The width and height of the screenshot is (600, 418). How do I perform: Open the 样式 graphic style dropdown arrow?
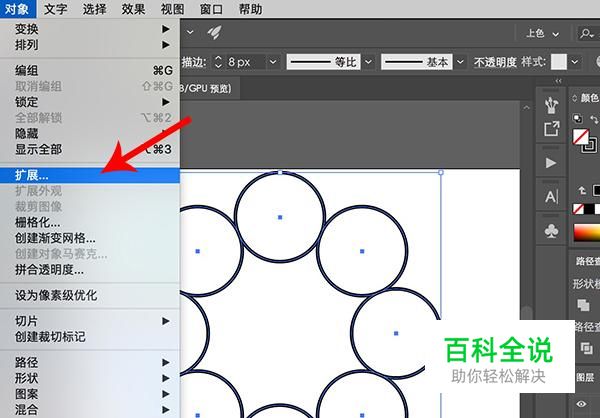click(x=574, y=62)
